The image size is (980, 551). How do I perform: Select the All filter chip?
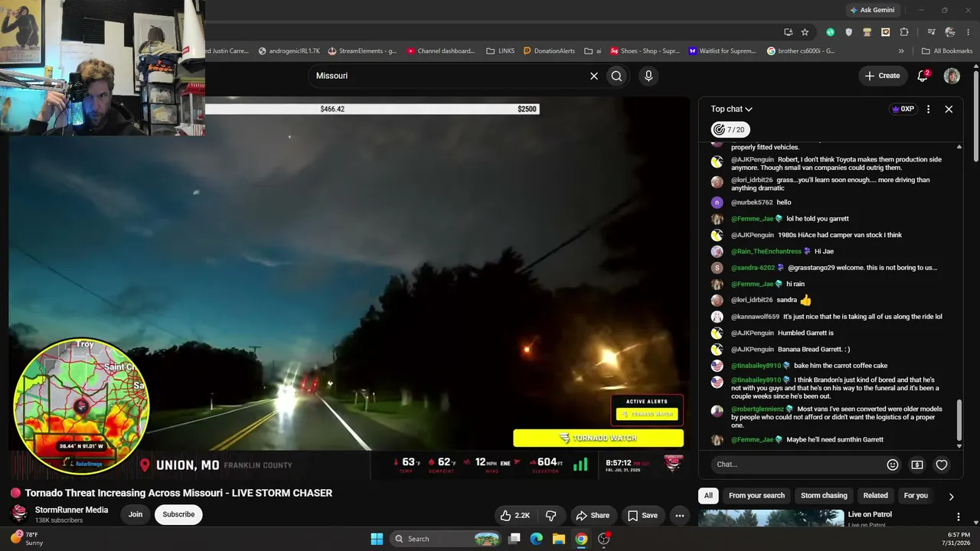[x=708, y=495]
